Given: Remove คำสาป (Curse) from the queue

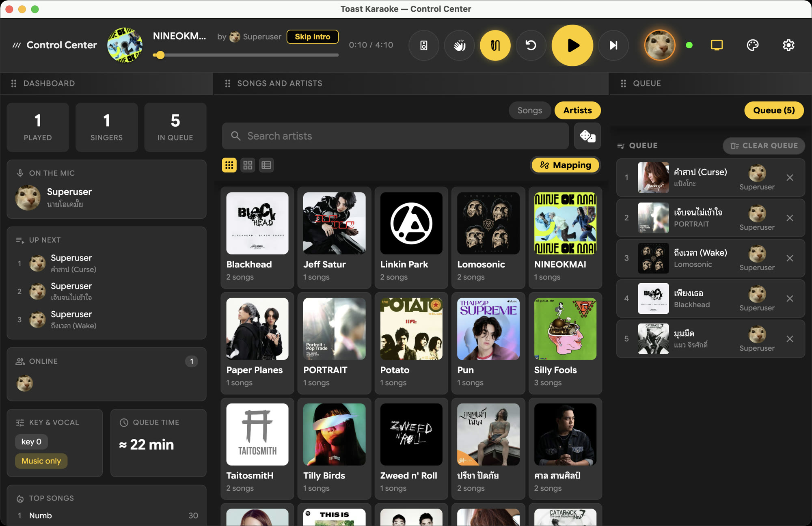Looking at the screenshot, I should coord(790,178).
